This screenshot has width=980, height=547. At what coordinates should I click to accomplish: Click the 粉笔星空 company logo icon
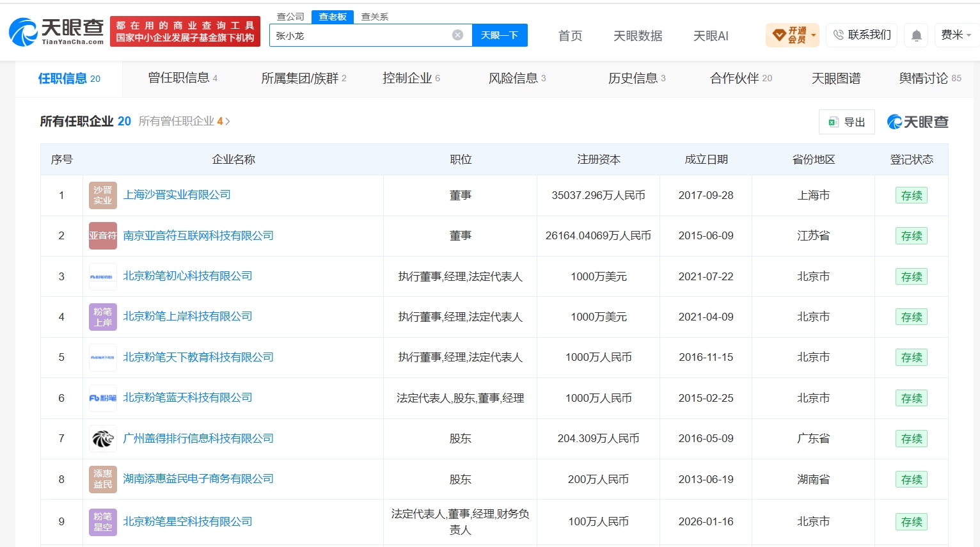click(x=102, y=521)
